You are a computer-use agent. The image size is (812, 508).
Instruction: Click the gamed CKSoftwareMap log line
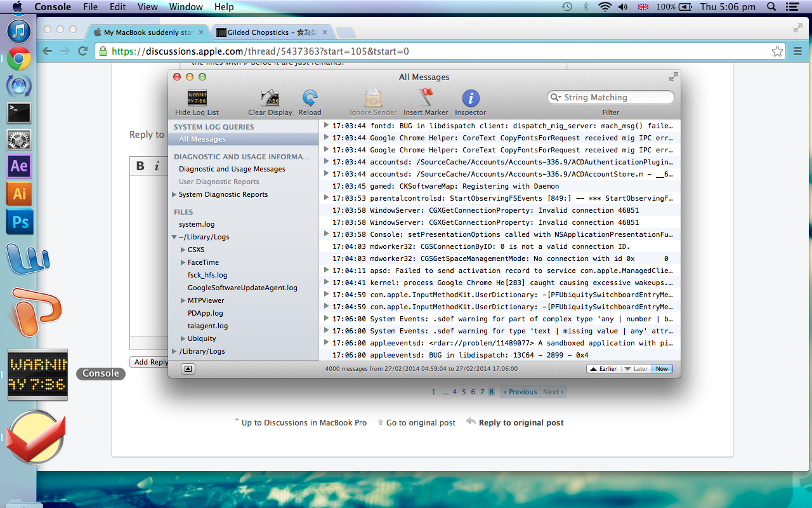[500, 186]
